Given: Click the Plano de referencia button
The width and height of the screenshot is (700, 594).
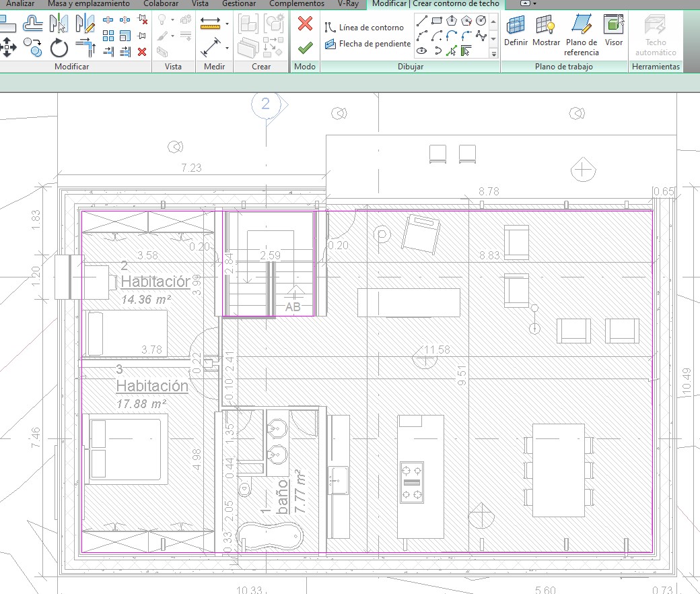Looking at the screenshot, I should click(581, 32).
